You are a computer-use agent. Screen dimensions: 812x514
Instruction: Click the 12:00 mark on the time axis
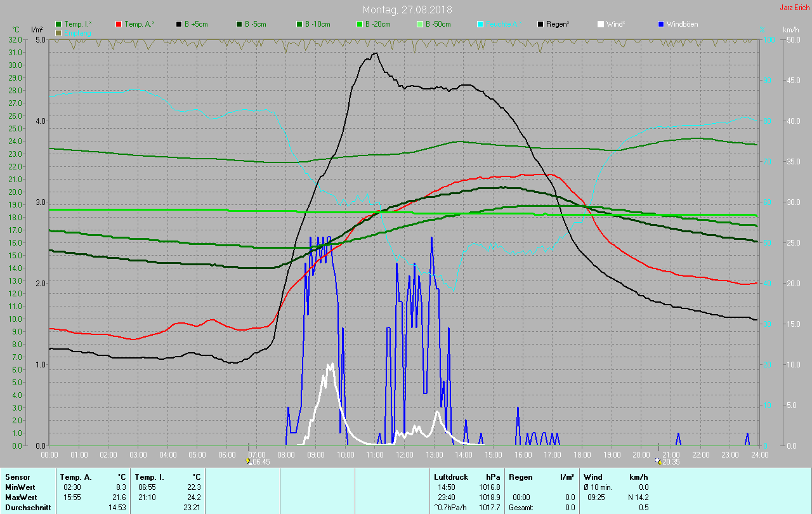pos(405,454)
